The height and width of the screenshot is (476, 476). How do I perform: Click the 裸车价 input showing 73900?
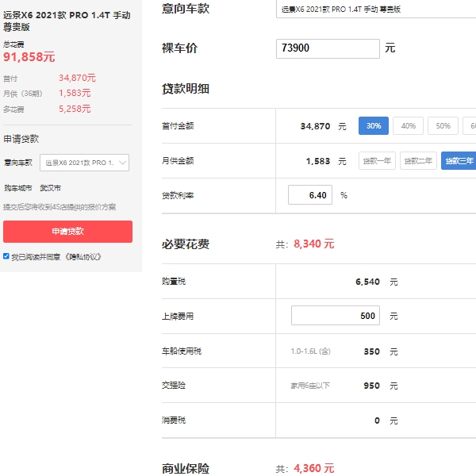click(328, 48)
